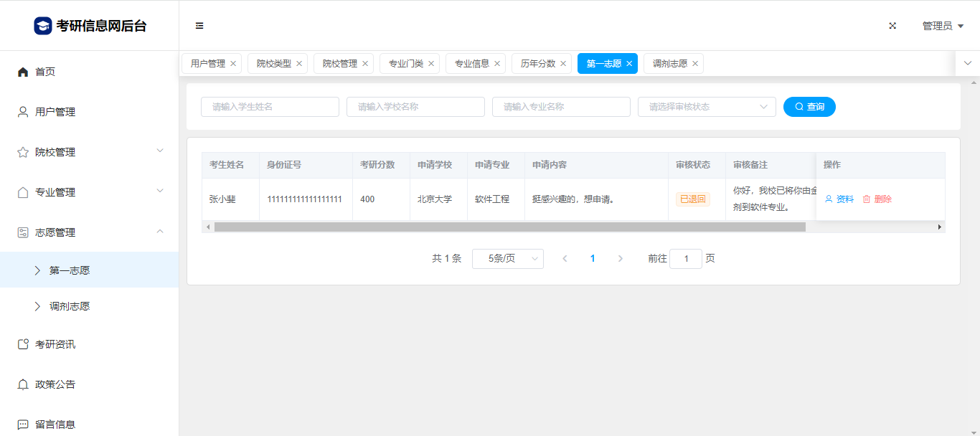Click the horizontal table scrollbar

click(x=509, y=227)
